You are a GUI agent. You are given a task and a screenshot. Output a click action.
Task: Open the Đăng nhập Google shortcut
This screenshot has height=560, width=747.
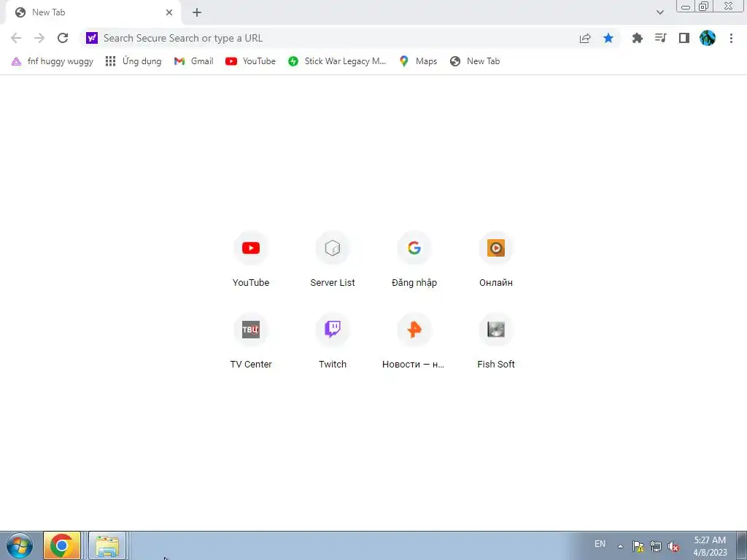[x=414, y=260]
